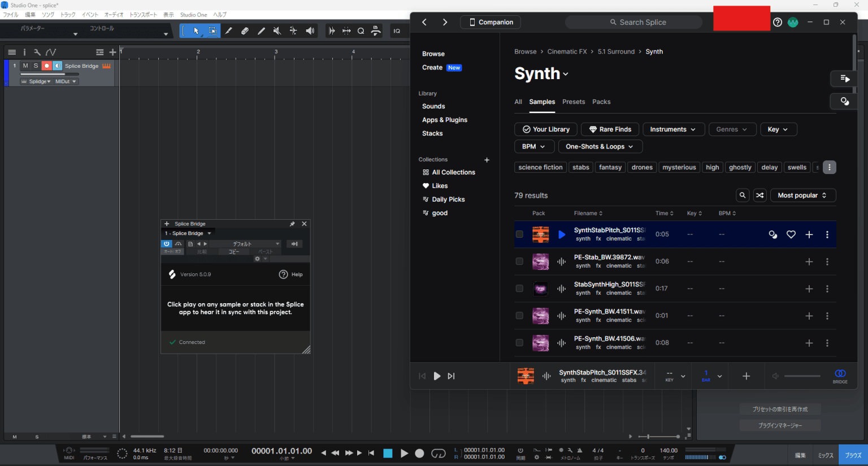Screen dimensions: 868x466
Task: Click Create New in the Splice sidebar
Action: (x=433, y=67)
